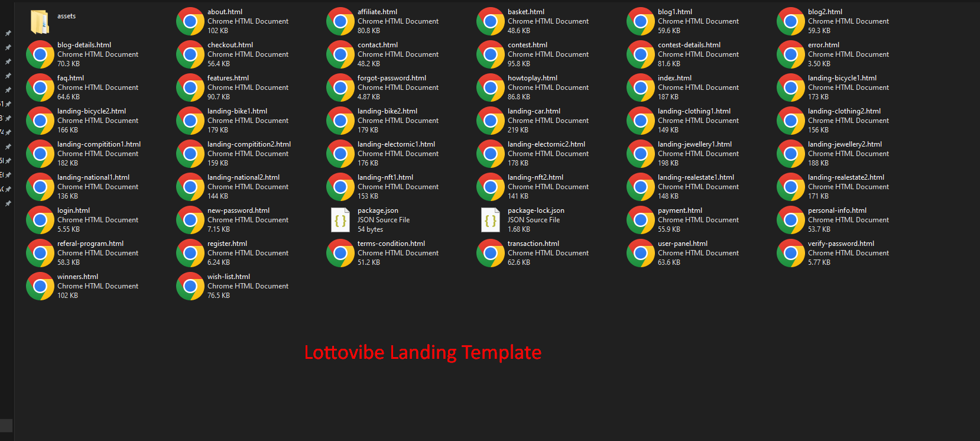Click the landing-electornic2.html file name
This screenshot has height=441, width=980.
(x=546, y=144)
